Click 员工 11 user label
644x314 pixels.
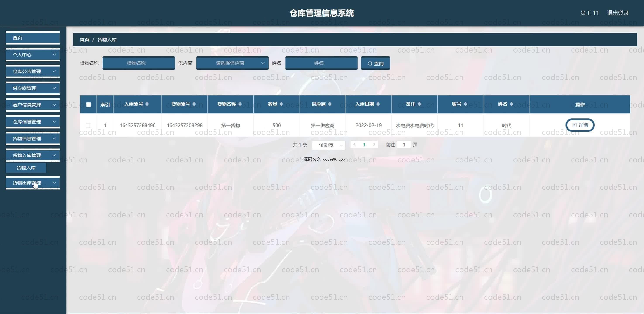tap(589, 13)
